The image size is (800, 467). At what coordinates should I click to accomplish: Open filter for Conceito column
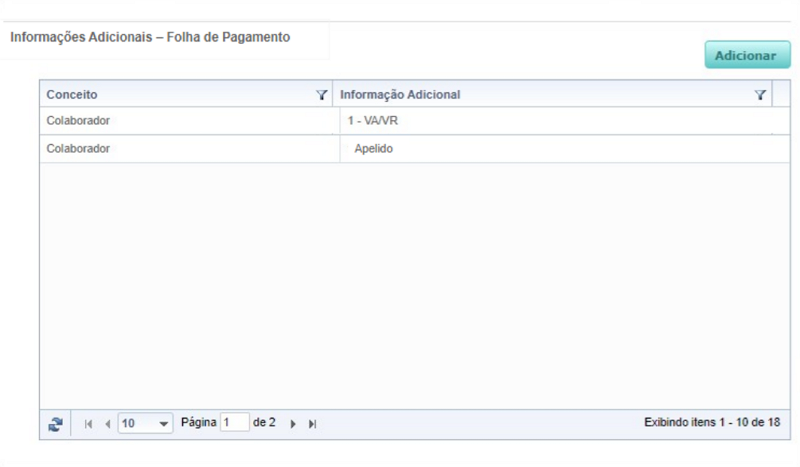pyautogui.click(x=321, y=95)
